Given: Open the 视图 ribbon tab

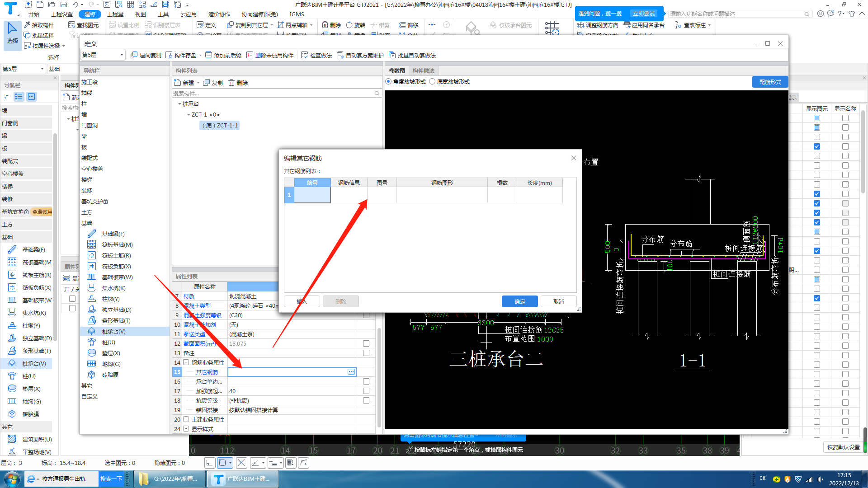Looking at the screenshot, I should [x=141, y=14].
